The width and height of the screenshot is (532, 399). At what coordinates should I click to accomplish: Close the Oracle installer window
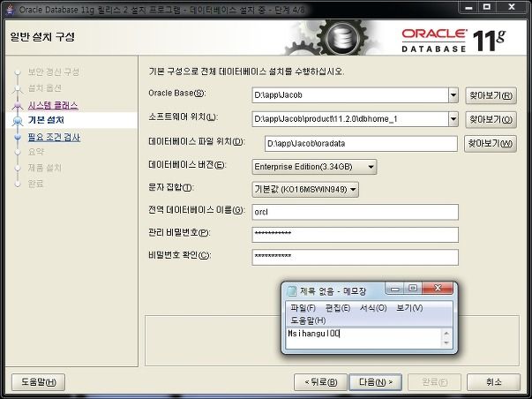pyautogui.click(x=512, y=7)
